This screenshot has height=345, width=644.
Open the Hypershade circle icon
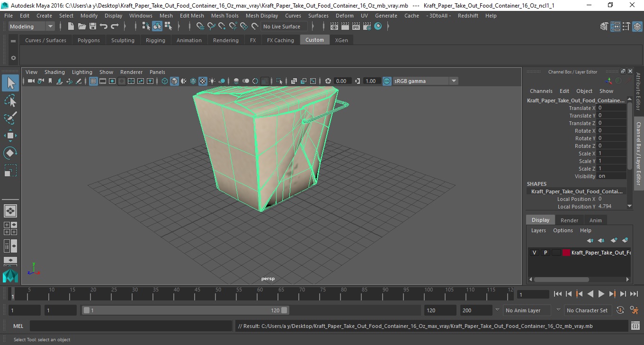coord(378,27)
